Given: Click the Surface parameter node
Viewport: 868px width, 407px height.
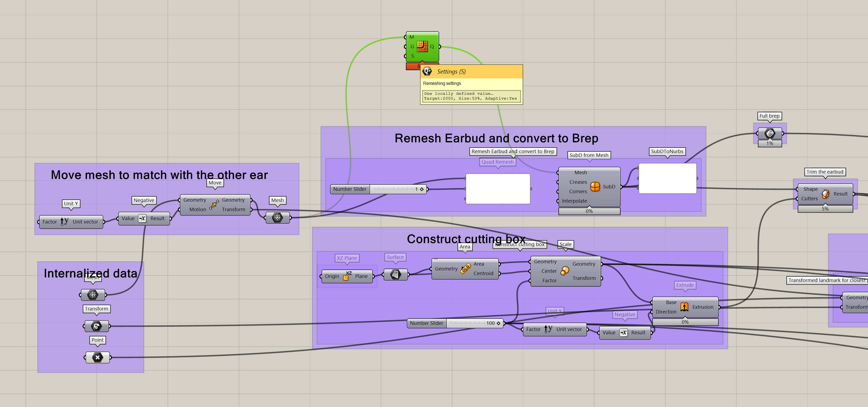Looking at the screenshot, I should (395, 274).
